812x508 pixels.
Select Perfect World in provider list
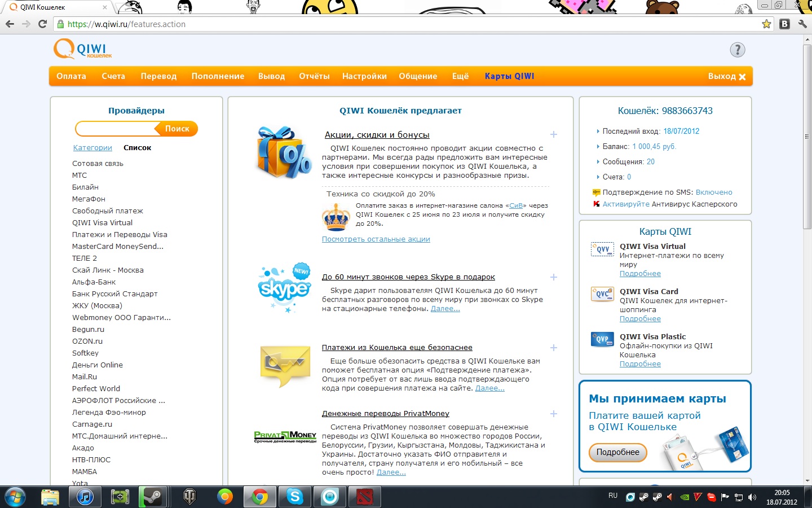coord(96,389)
